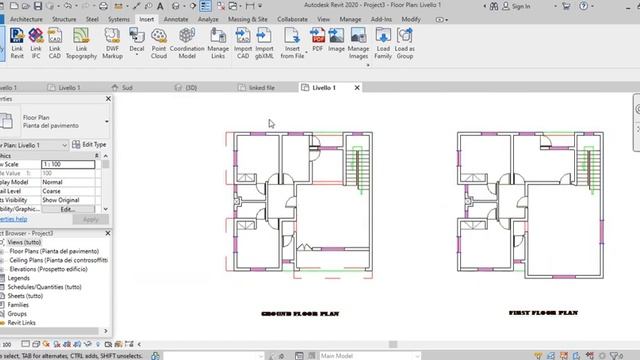Select Load as Group
Viewport: 640px width, 360px height.
tap(404, 44)
